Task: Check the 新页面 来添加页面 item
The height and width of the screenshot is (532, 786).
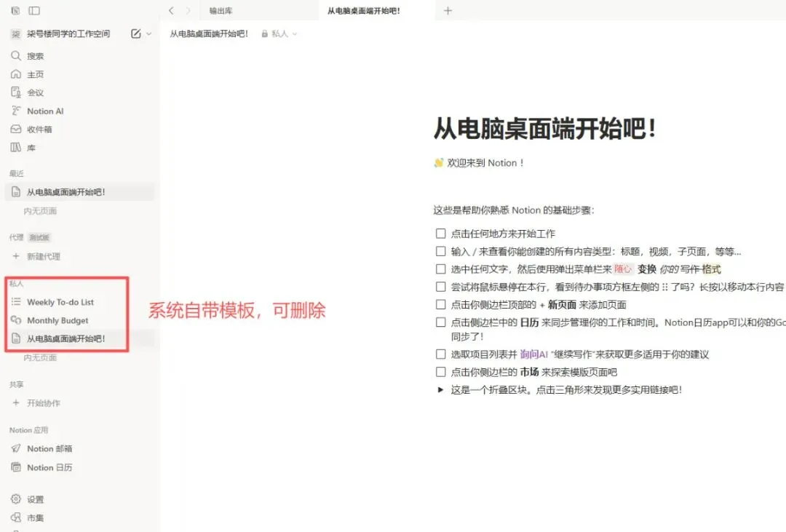Action: pos(440,304)
